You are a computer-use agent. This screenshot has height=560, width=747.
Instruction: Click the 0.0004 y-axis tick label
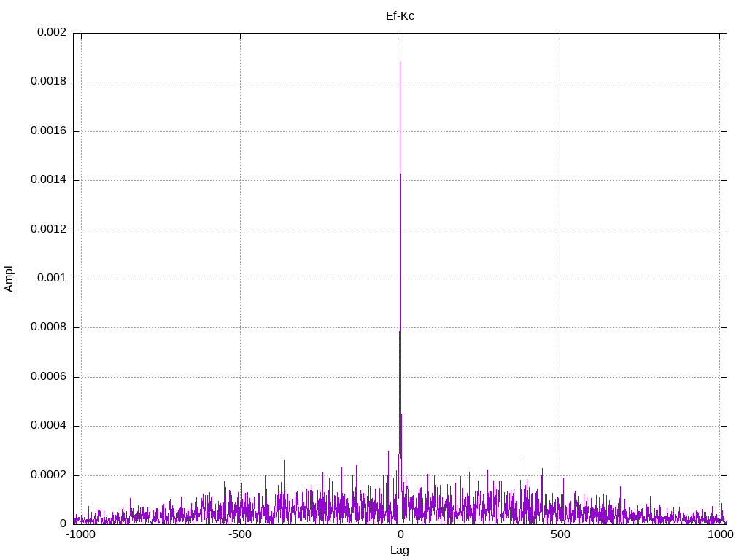(48, 426)
